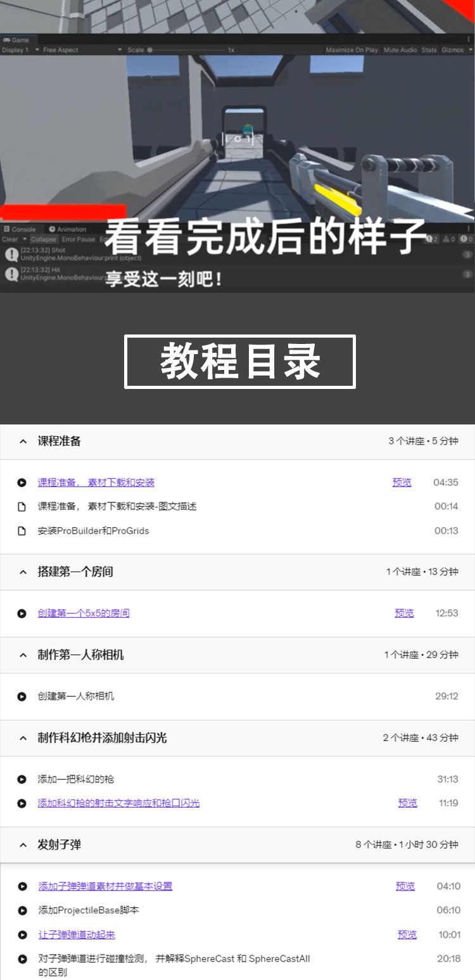Open link 让子弹弹道动起来

[x=77, y=934]
